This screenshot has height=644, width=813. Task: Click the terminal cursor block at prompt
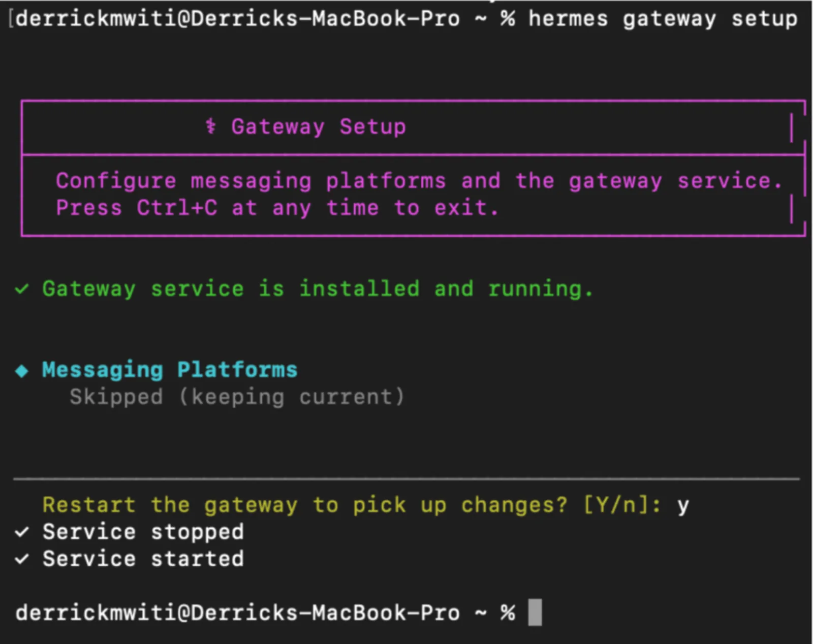(535, 613)
